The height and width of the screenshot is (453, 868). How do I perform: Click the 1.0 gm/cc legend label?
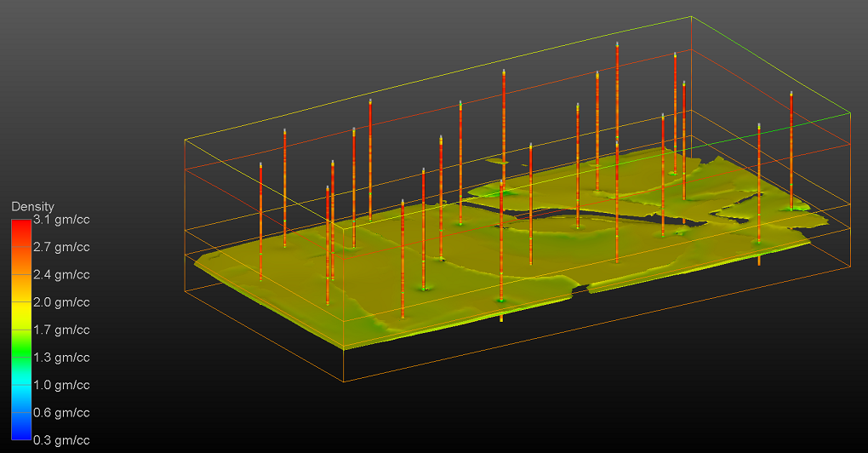tap(61, 385)
